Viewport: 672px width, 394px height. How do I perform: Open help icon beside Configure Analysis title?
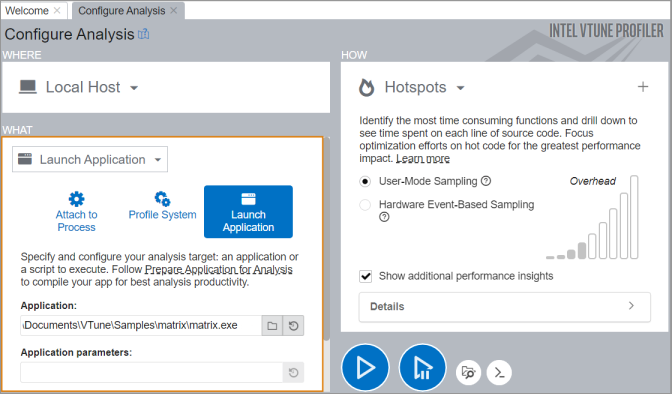144,34
